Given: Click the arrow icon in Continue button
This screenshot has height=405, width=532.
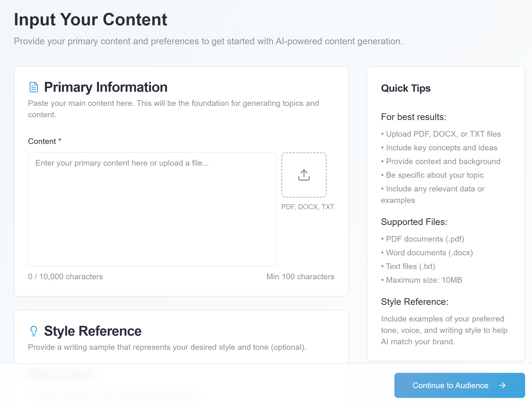Looking at the screenshot, I should coord(502,385).
